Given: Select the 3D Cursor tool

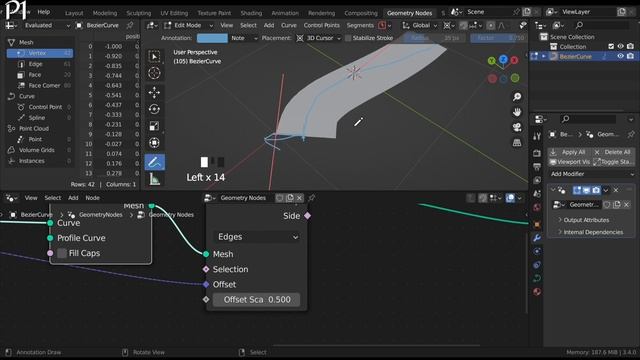Looking at the screenshot, I should coord(154,73).
